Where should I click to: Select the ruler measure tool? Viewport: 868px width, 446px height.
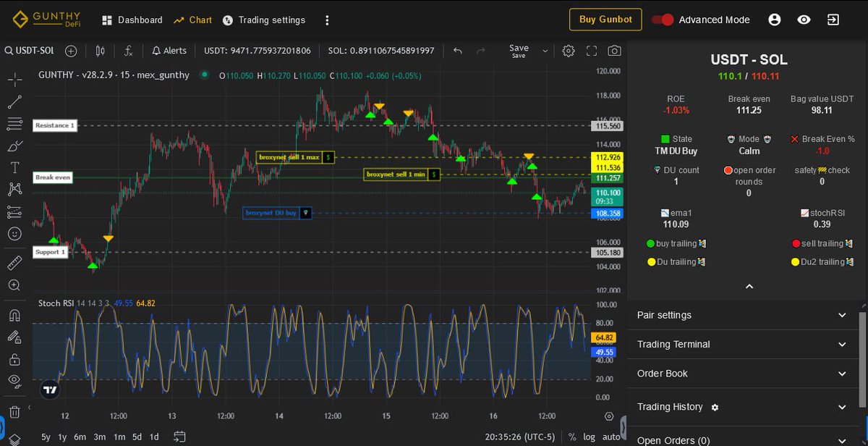[x=14, y=263]
